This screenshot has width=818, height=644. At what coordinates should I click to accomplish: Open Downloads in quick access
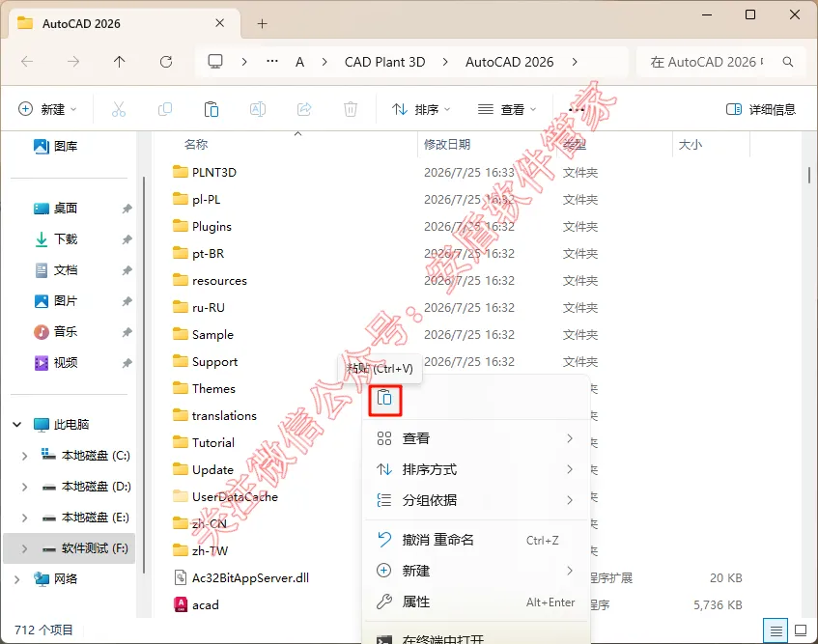point(56,238)
